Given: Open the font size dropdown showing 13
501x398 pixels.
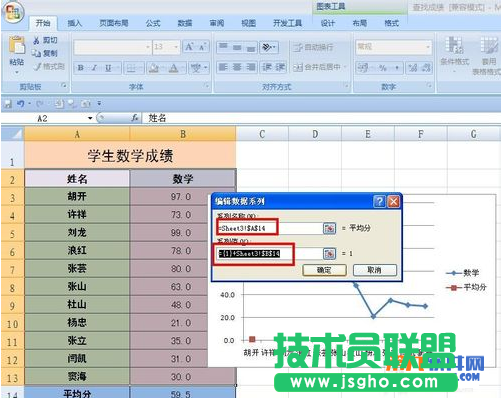Looking at the screenshot, I should 176,47.
